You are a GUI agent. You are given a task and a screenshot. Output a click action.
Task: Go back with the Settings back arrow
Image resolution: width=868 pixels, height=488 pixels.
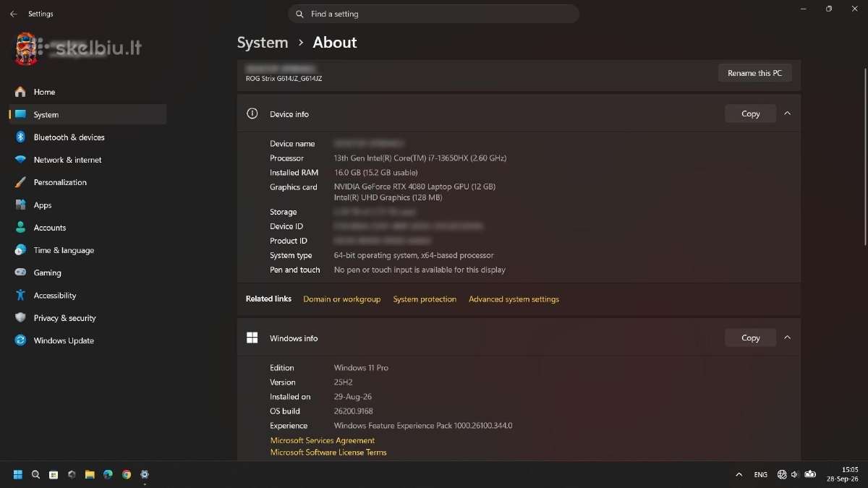click(13, 14)
